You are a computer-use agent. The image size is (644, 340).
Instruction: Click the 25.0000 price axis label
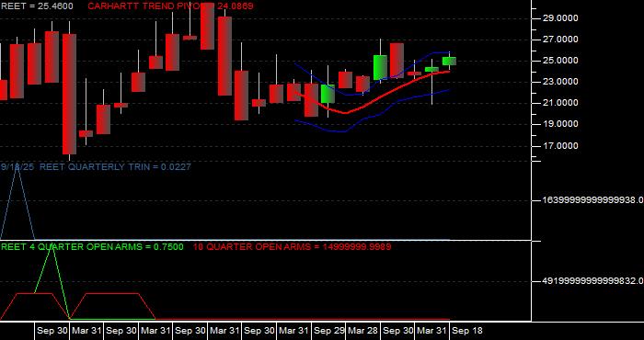coord(560,61)
